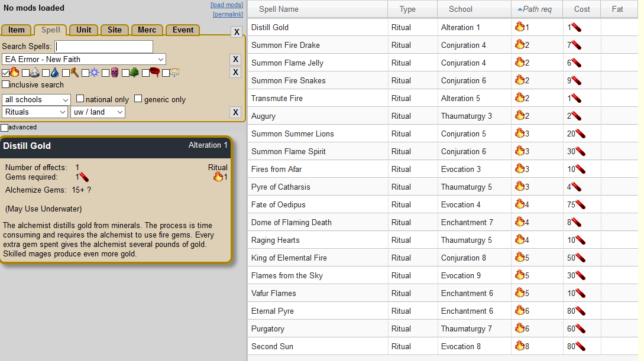Switch to the Event tab
644x361 pixels.
coord(183,30)
